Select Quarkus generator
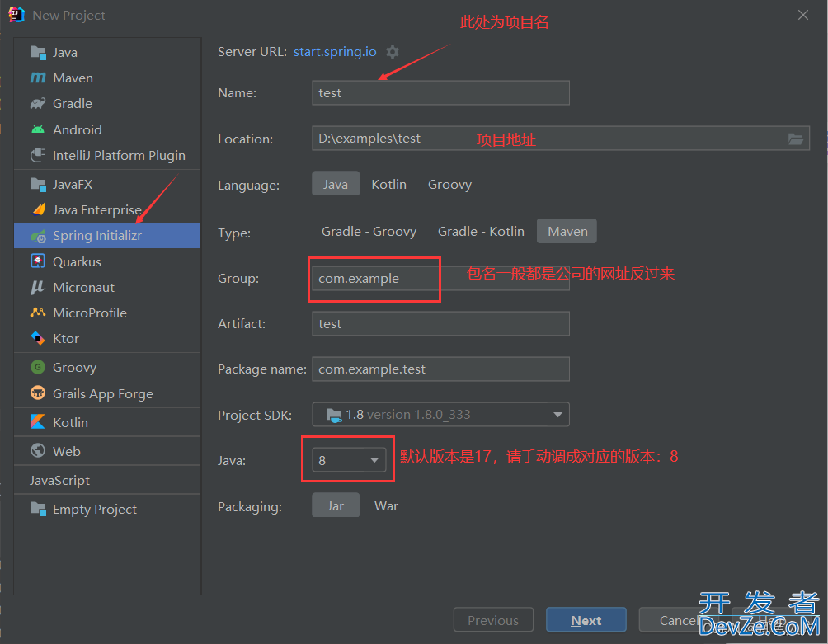The width and height of the screenshot is (828, 644). [x=107, y=261]
